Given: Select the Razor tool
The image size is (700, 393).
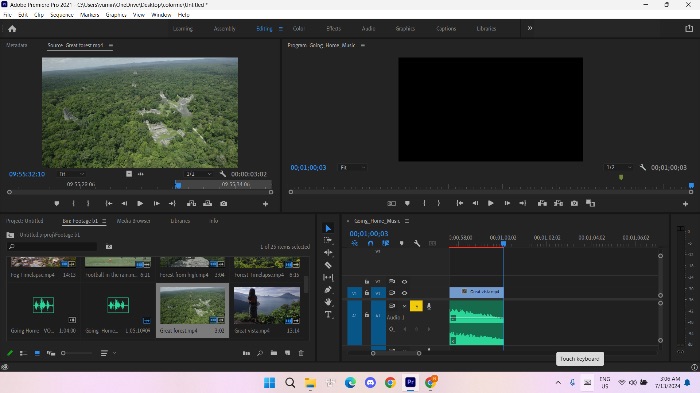Looking at the screenshot, I should [328, 265].
